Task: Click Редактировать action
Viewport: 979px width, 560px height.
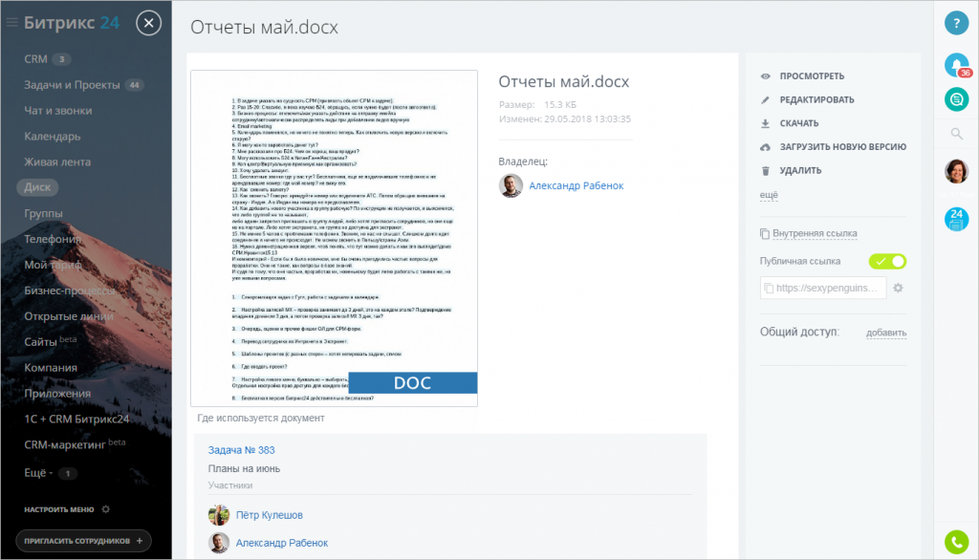Action: [816, 100]
